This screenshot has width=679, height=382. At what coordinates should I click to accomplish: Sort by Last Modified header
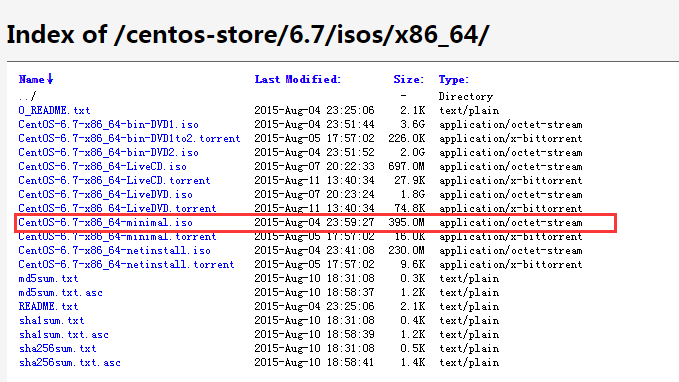[x=297, y=79]
